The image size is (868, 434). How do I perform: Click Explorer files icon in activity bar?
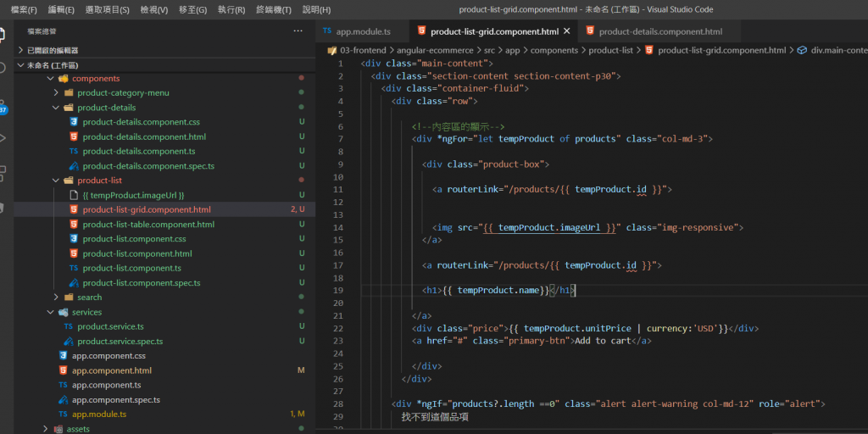pos(3,35)
